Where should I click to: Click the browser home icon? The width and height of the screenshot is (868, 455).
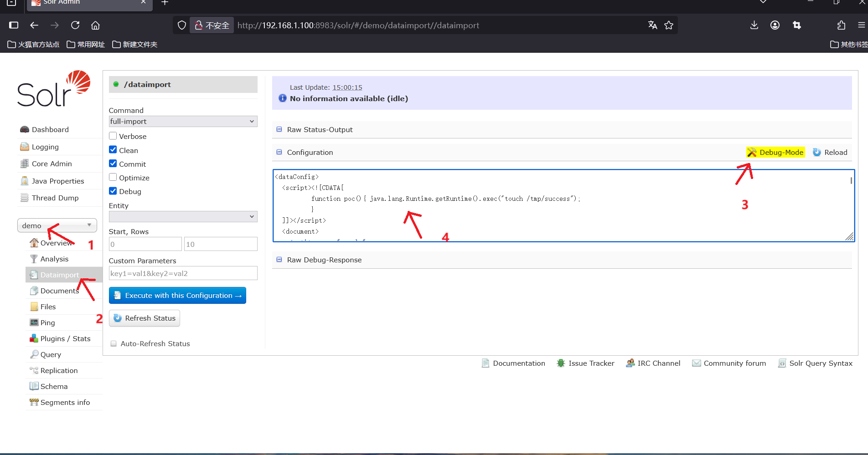[x=95, y=25]
